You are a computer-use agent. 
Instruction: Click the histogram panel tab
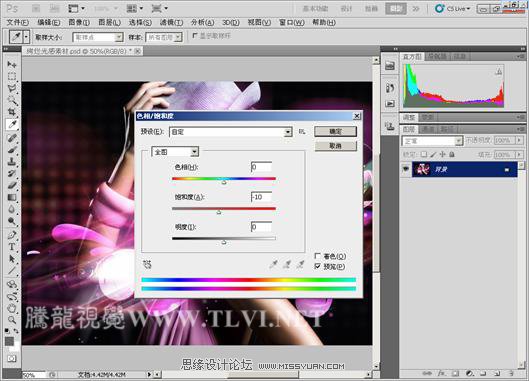tap(412, 56)
